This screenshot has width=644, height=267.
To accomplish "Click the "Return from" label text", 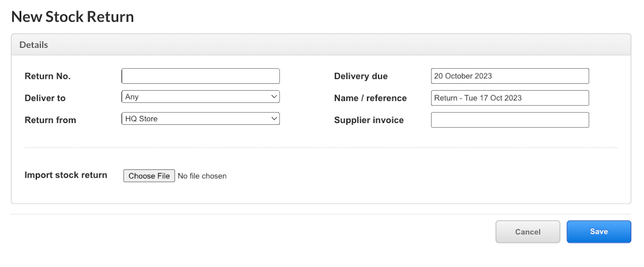I will [x=50, y=120].
